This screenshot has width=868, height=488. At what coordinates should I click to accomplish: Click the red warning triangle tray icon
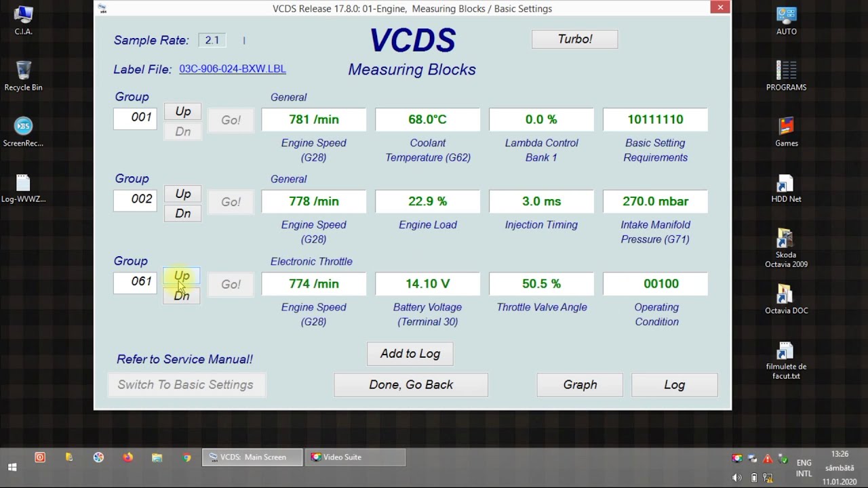(x=768, y=459)
